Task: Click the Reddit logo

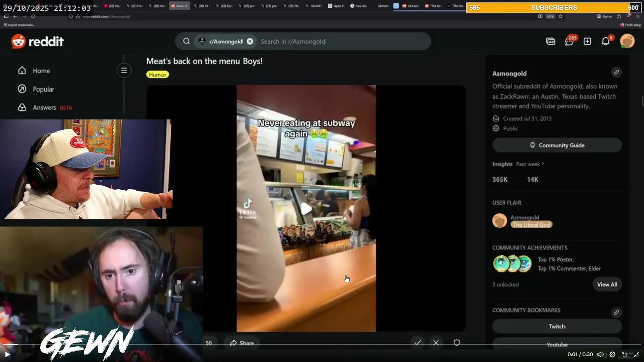Action: 38,41
